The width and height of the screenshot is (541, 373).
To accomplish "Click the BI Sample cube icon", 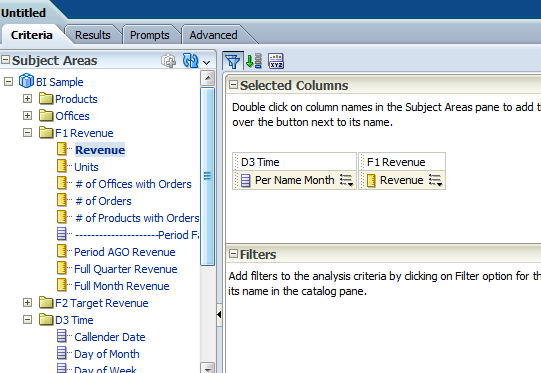I will tap(26, 81).
